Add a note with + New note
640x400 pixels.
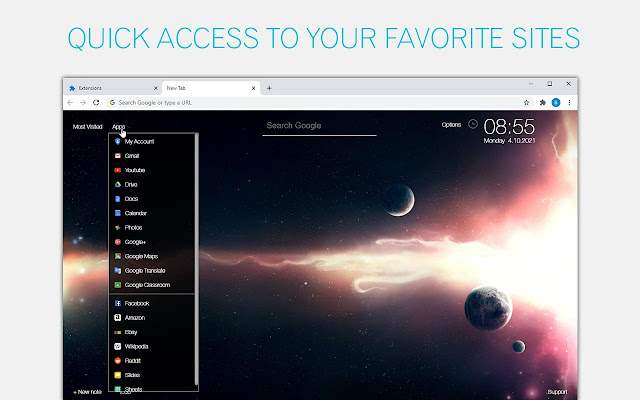point(87,392)
